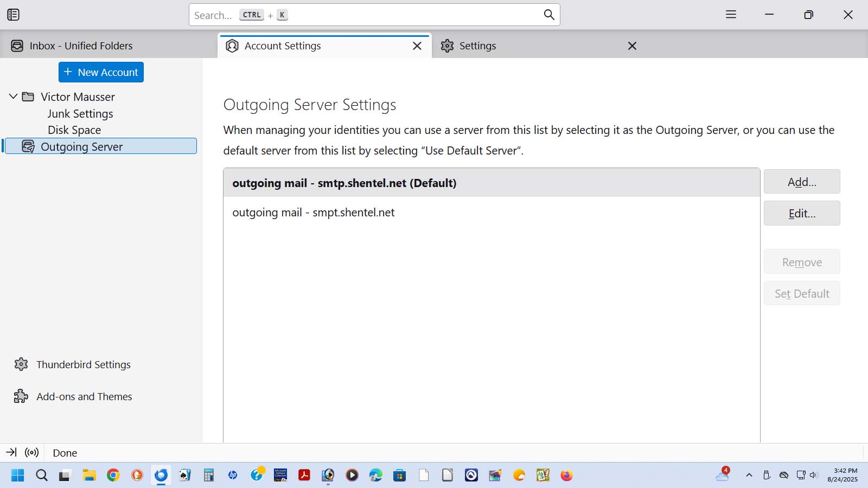Collapse the Victor Mausser account tree
This screenshot has height=488, width=868.
click(14, 97)
